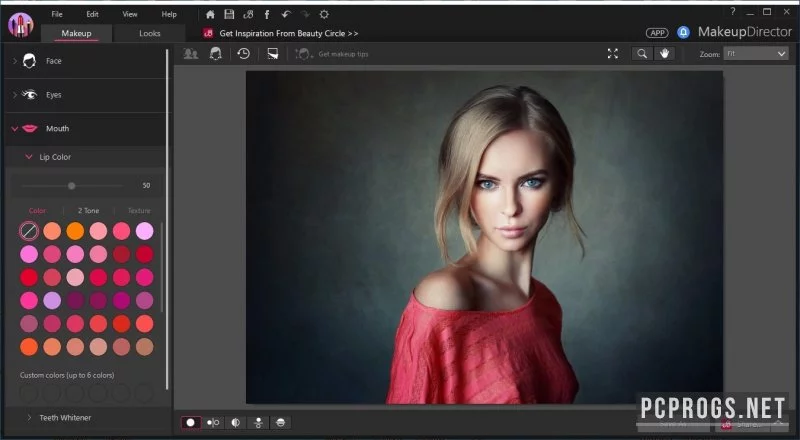Click Get Inspiration From Beauty Circle link
Screen dimensions: 800x440
pyautogui.click(x=289, y=33)
